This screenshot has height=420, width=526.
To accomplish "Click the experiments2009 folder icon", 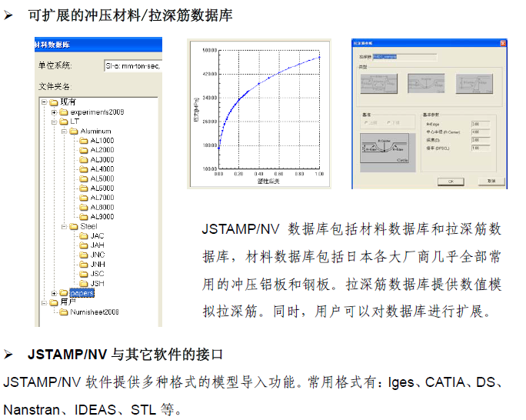I will [x=63, y=112].
